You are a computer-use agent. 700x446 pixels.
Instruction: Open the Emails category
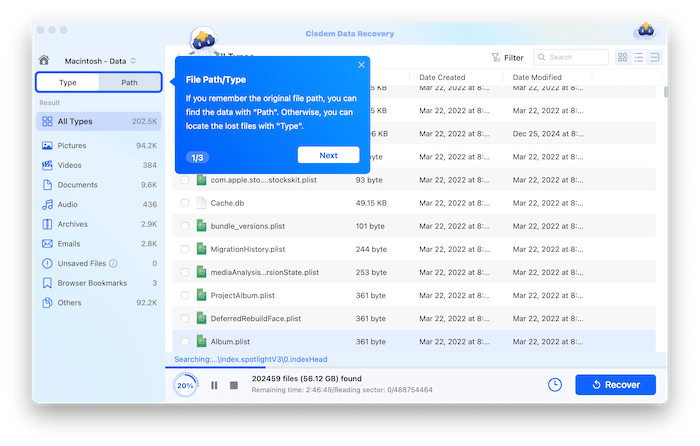tap(70, 243)
